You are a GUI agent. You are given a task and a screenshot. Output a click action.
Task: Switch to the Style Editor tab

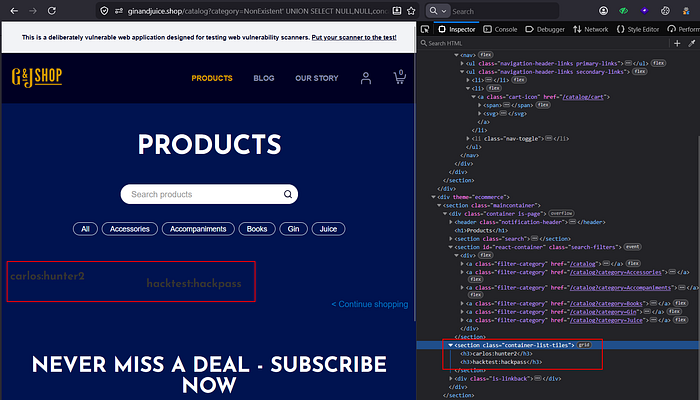[x=638, y=29]
